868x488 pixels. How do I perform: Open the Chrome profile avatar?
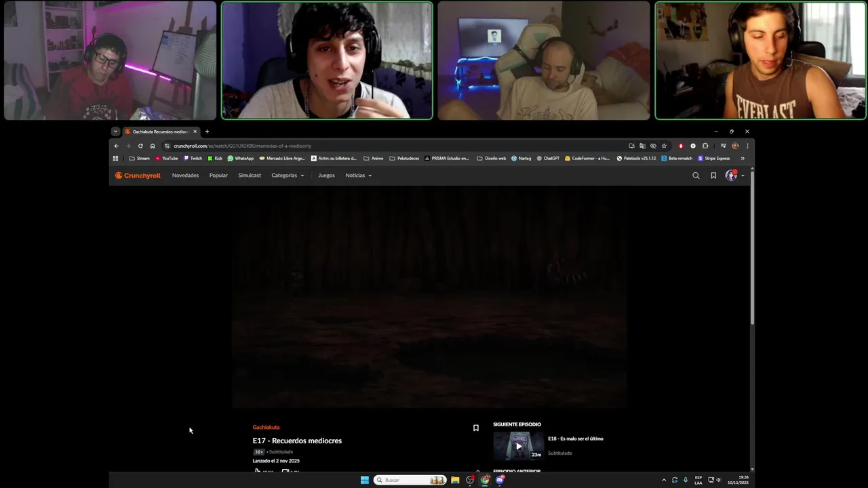click(735, 146)
